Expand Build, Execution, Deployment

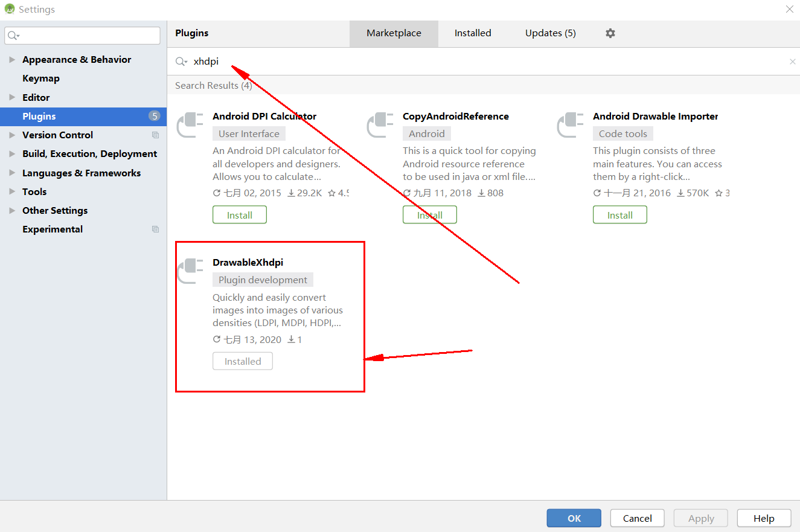coord(12,153)
